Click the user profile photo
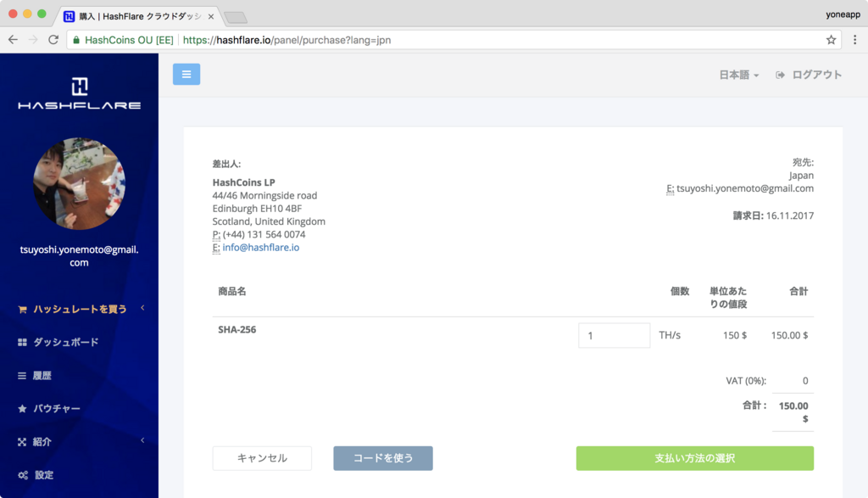This screenshot has height=498, width=868. pyautogui.click(x=79, y=183)
